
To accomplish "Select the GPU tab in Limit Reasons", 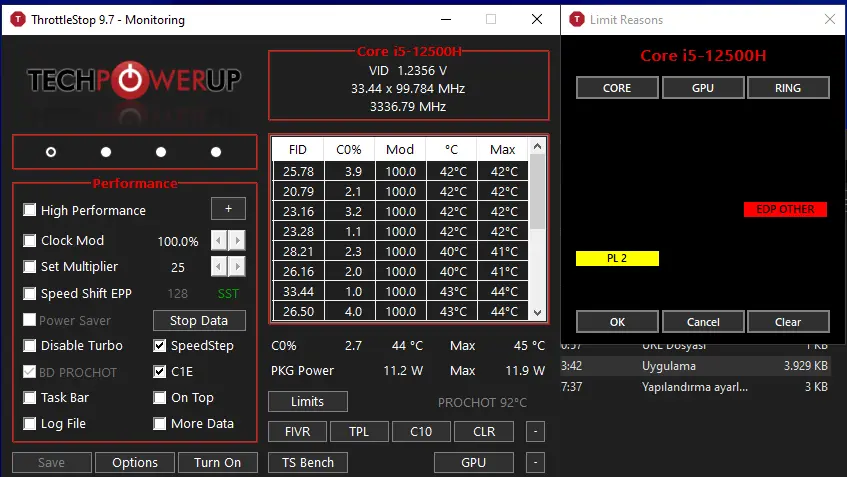I will point(703,88).
